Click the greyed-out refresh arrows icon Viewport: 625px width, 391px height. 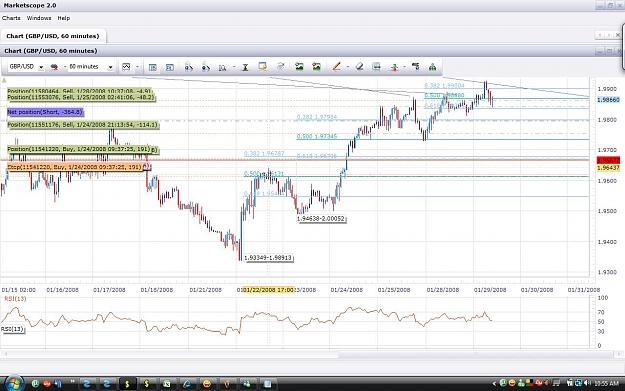280,67
